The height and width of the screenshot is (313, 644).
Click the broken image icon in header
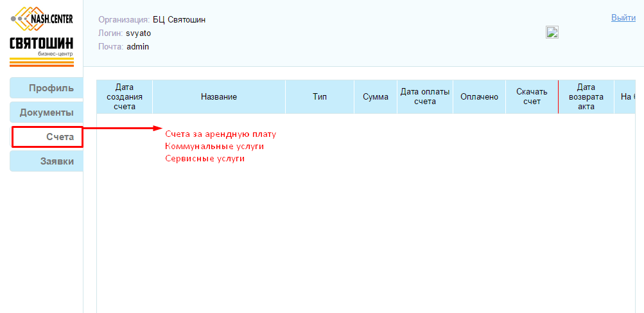click(x=552, y=32)
